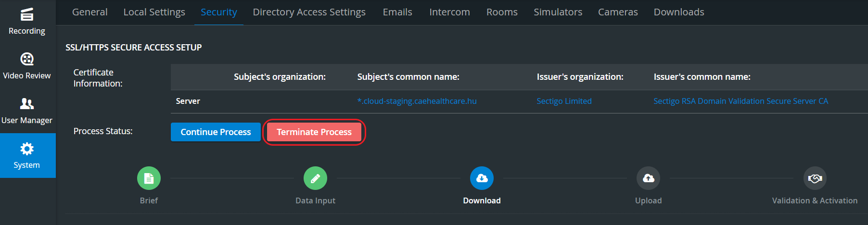Switch to the Intercom tab

tap(449, 12)
